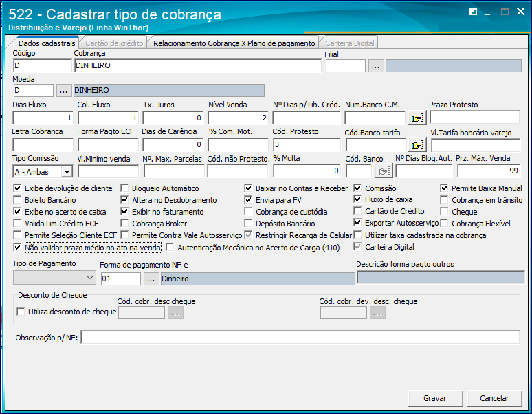Expand the Tipo Comissão dropdown
This screenshot has width=532, height=414.
pyautogui.click(x=67, y=172)
